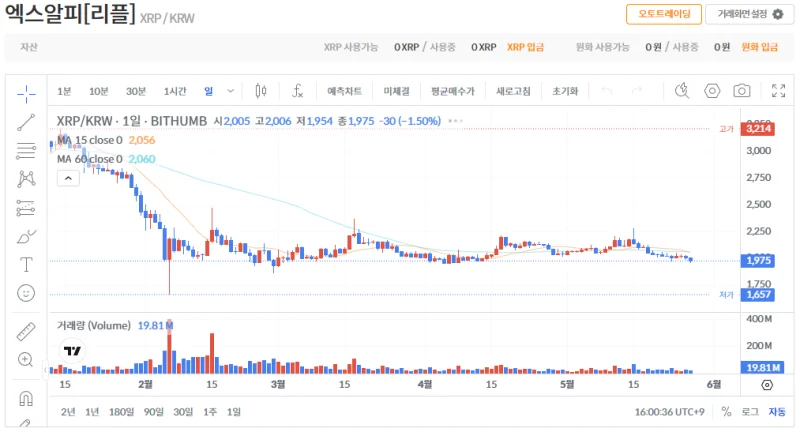Viewport: 800px width, 432px height.
Task: Click the 19.81M volume axis label
Action: 762,368
